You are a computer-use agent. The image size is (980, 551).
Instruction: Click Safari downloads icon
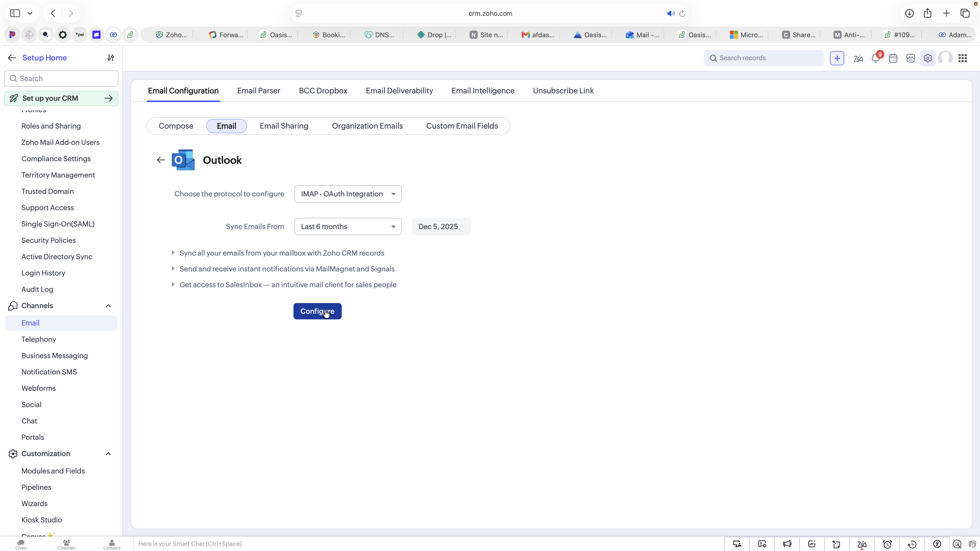point(909,13)
